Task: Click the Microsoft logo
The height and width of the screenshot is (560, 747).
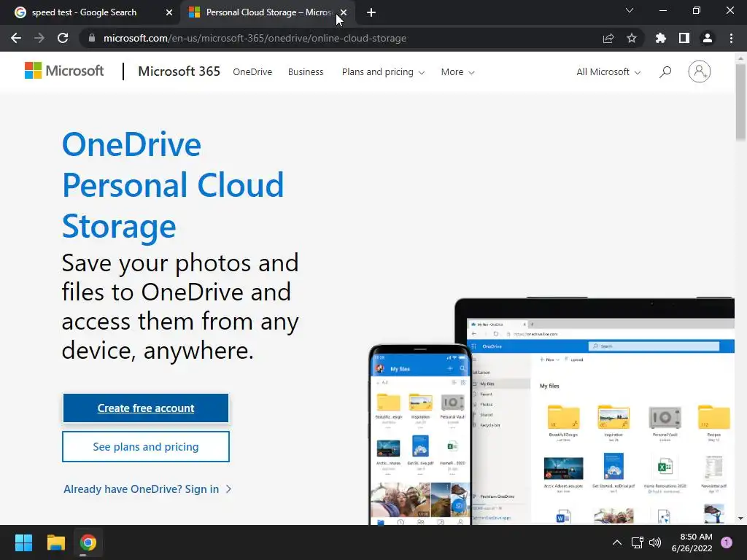Action: point(64,71)
